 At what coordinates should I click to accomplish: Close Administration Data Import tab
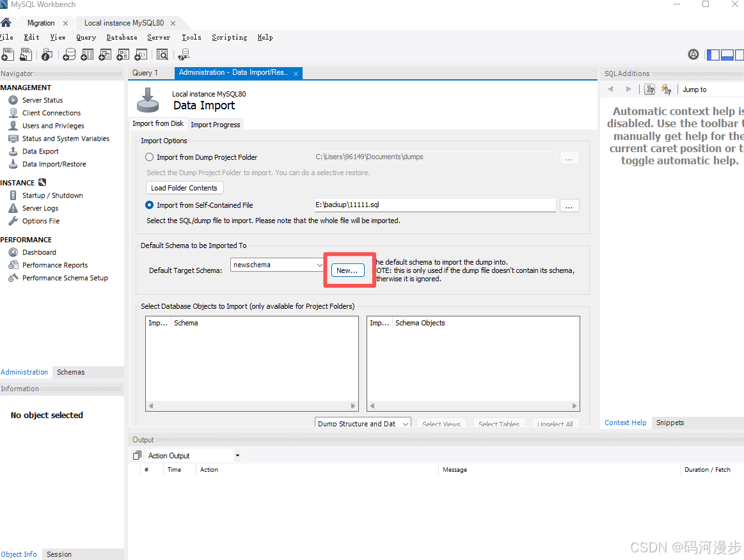[296, 74]
